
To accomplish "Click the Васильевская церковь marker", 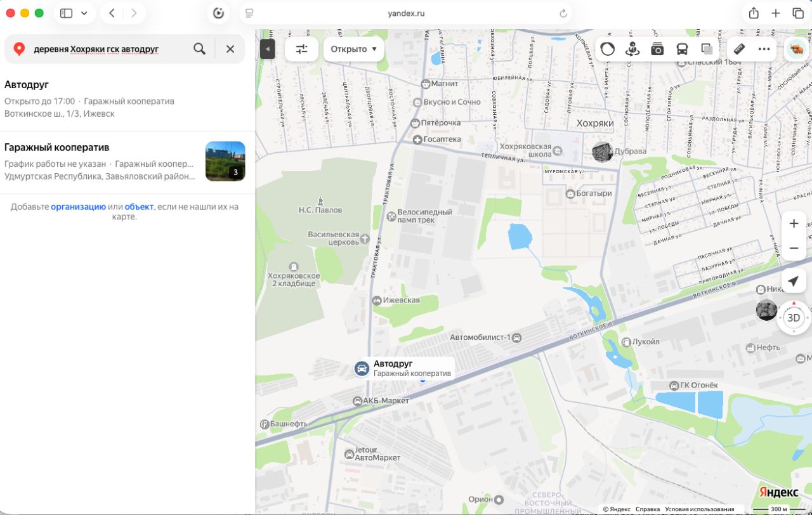I will pyautogui.click(x=365, y=238).
